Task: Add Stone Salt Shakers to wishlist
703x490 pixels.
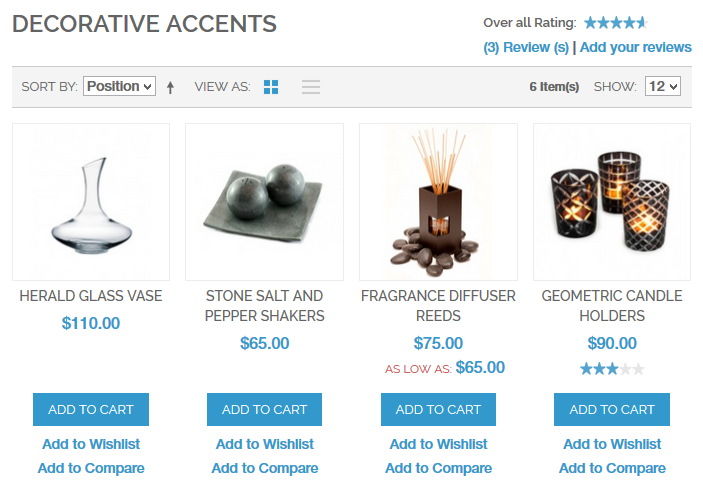Action: 265,444
